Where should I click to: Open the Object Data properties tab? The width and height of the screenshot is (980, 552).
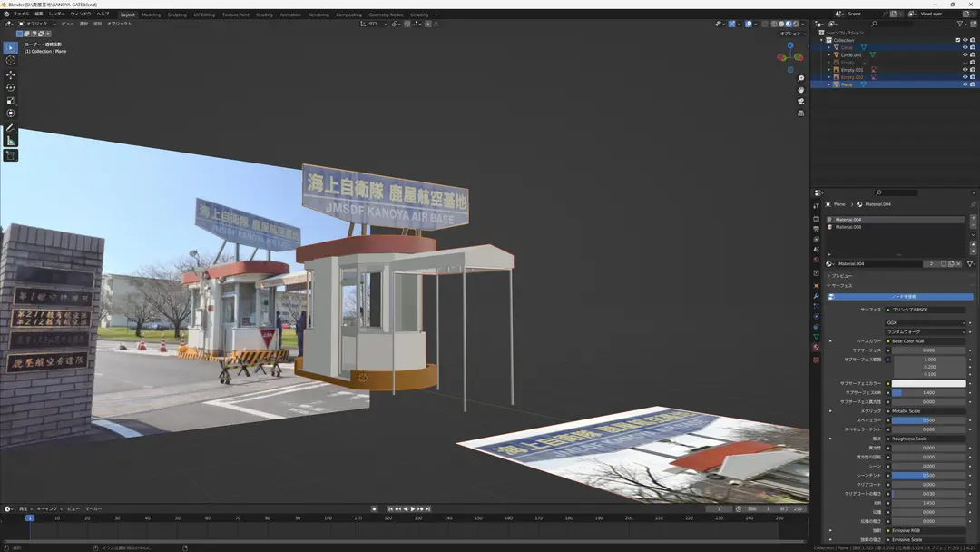point(817,337)
